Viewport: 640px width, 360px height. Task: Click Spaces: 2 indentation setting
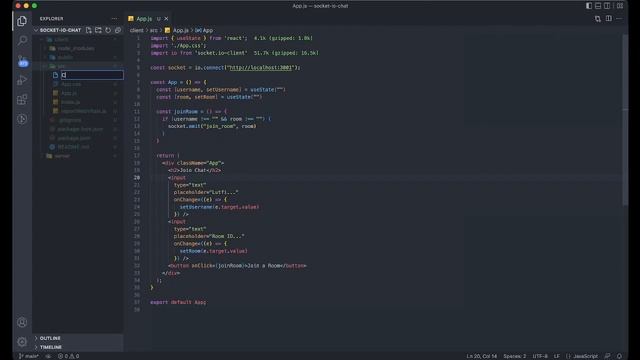[514, 356]
